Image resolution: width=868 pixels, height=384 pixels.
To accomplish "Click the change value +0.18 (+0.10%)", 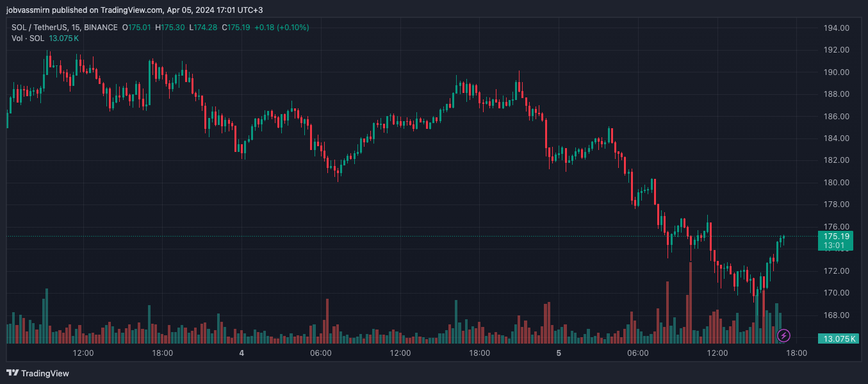I will pyautogui.click(x=281, y=28).
